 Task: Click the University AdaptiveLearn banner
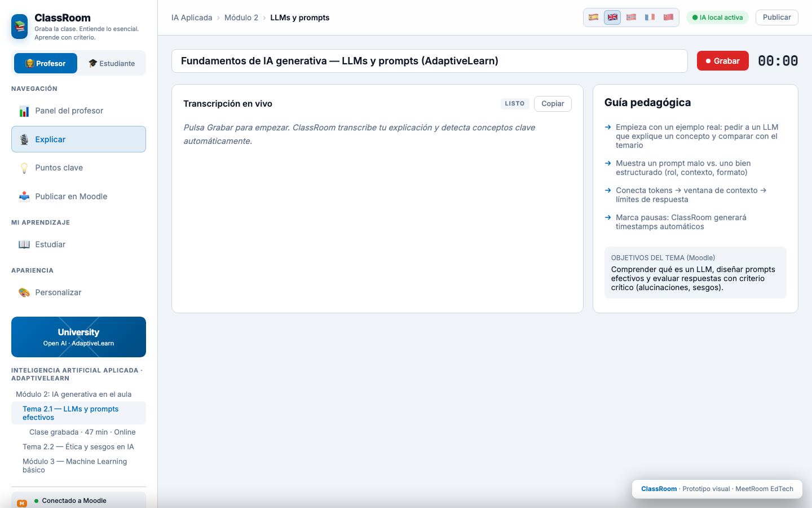coord(78,337)
